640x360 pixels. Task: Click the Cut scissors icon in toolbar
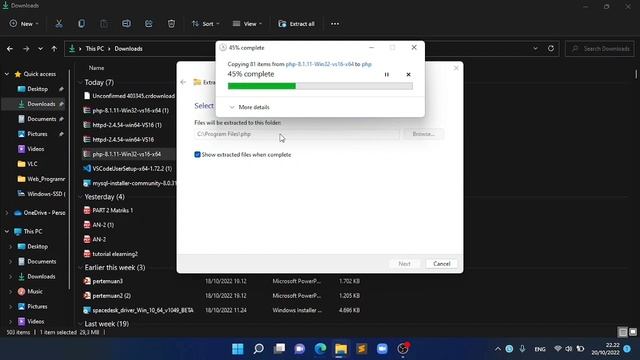59,24
